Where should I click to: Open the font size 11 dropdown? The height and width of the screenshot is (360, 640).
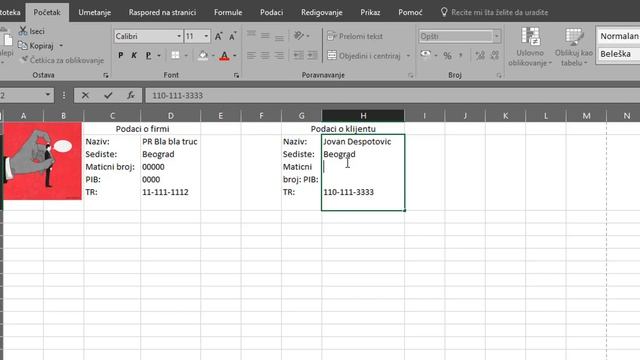click(206, 36)
